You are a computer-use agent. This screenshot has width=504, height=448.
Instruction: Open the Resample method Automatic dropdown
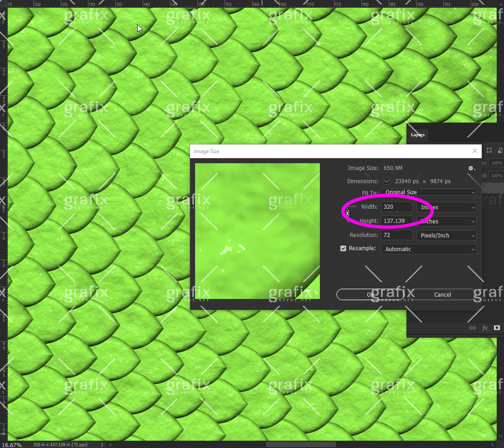(428, 249)
